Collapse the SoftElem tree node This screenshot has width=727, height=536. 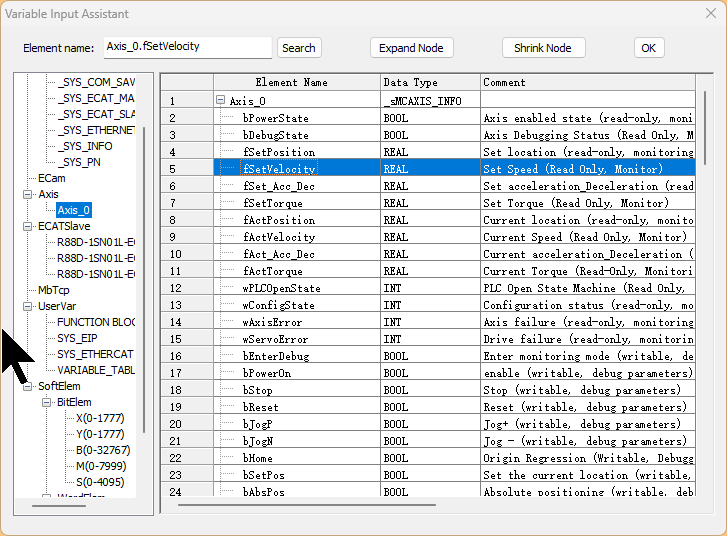pyautogui.click(x=28, y=386)
